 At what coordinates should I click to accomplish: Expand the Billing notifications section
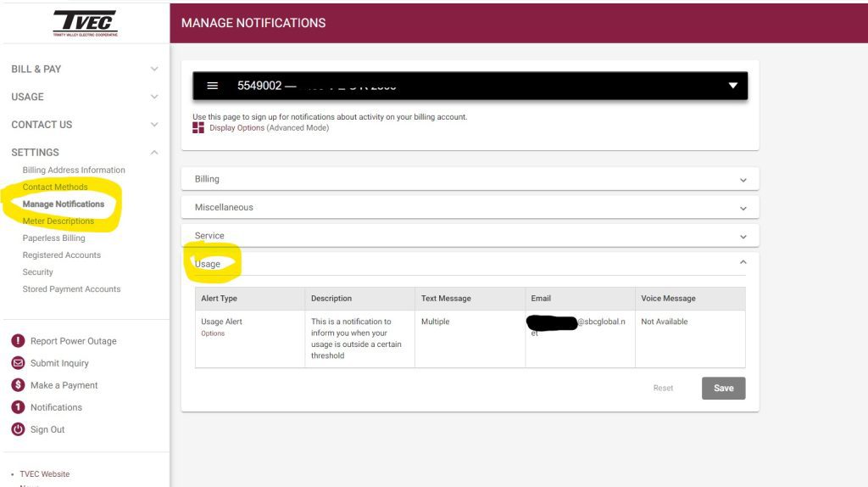743,180
